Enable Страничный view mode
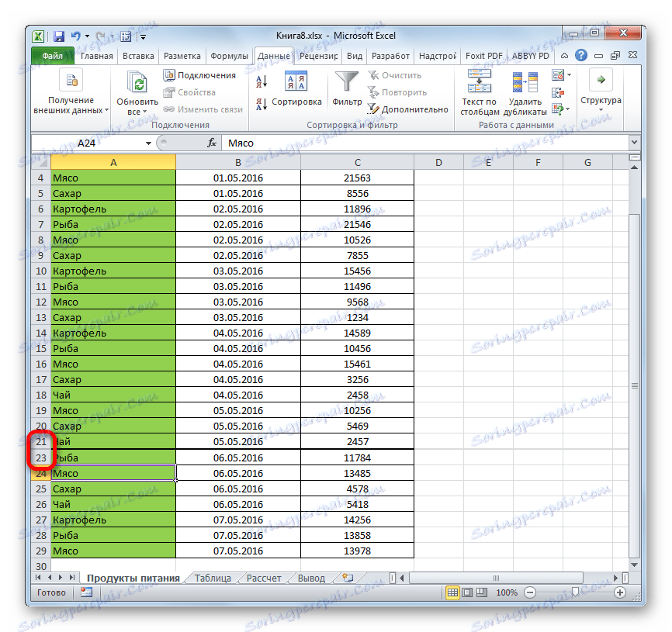Image resolution: width=672 pixels, height=632 pixels. point(483,592)
